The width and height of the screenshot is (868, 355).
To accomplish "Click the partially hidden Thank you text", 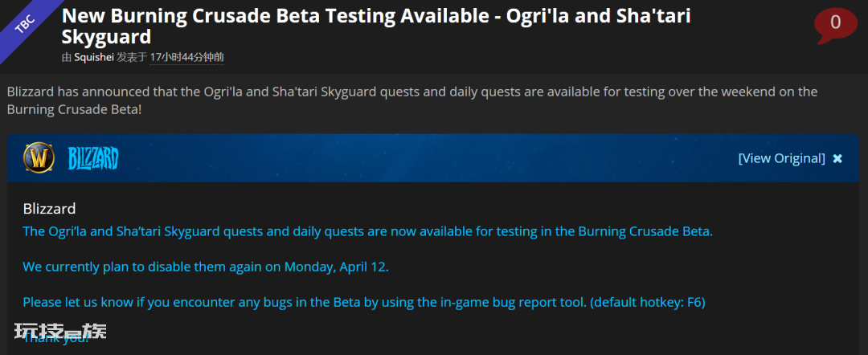I will pyautogui.click(x=55, y=338).
